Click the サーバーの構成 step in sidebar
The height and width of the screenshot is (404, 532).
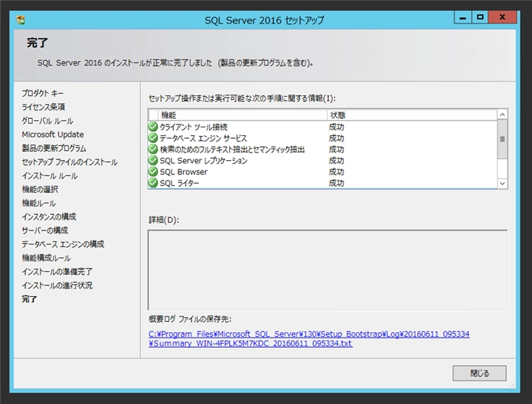45,231
